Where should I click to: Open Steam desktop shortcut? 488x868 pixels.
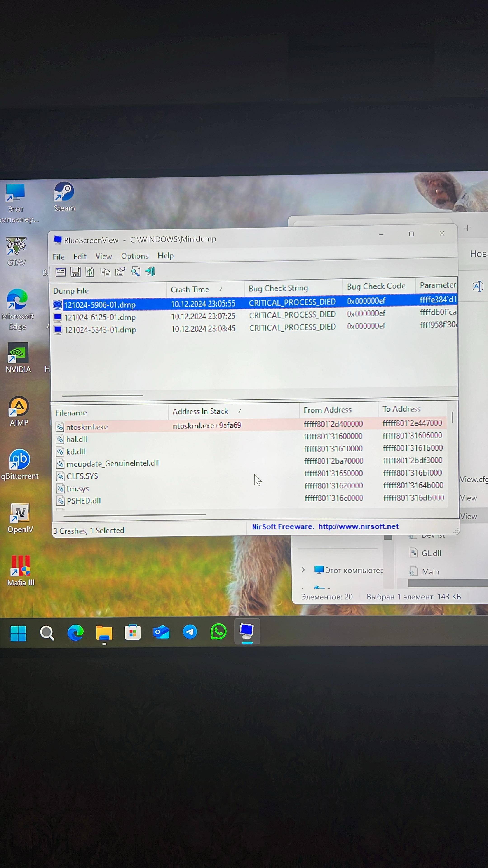click(x=64, y=197)
